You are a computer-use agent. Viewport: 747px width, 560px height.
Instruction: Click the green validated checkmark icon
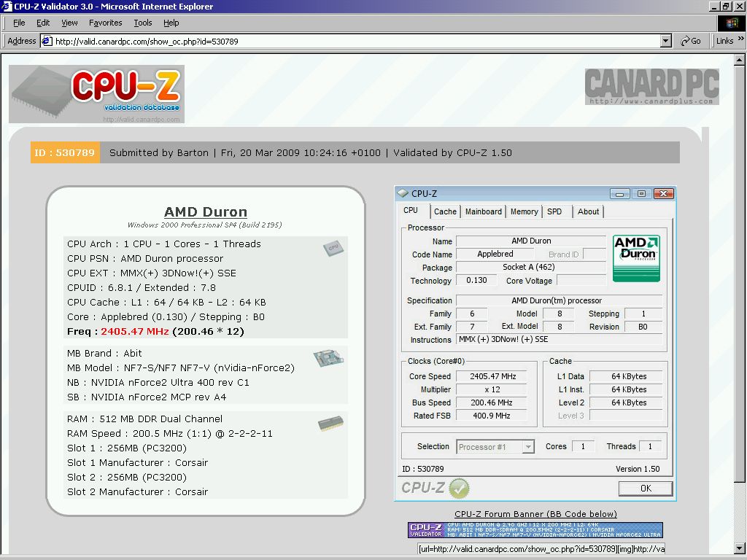(x=459, y=489)
